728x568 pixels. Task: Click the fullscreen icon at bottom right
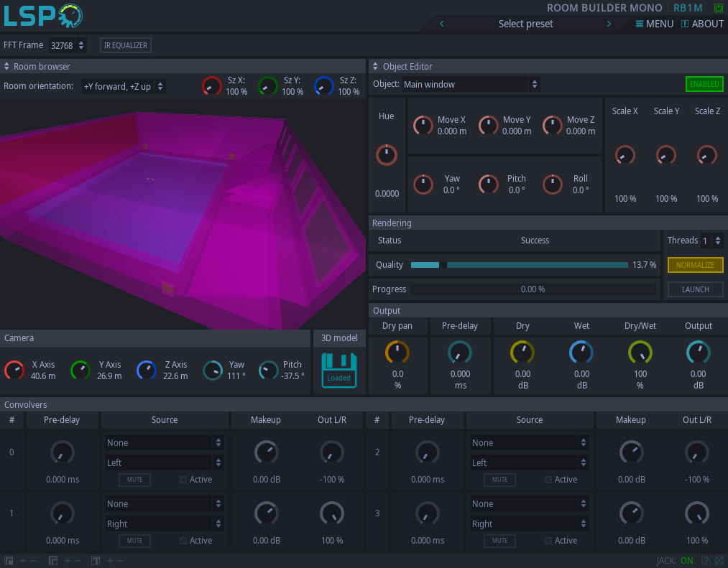[x=719, y=560]
